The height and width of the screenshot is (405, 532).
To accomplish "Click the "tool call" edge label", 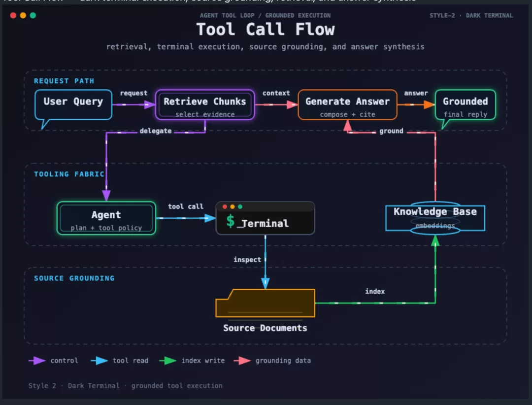I will [186, 206].
